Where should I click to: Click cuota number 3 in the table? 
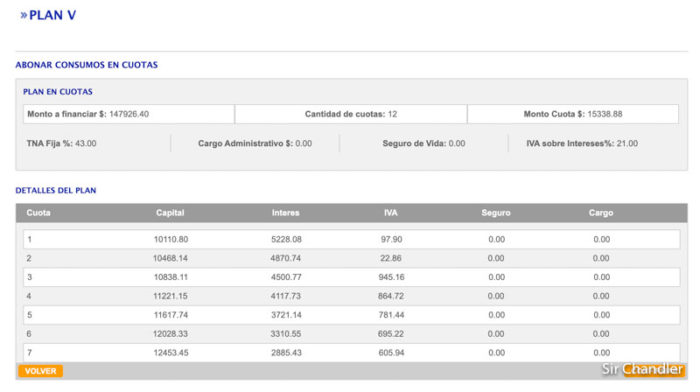tap(29, 277)
